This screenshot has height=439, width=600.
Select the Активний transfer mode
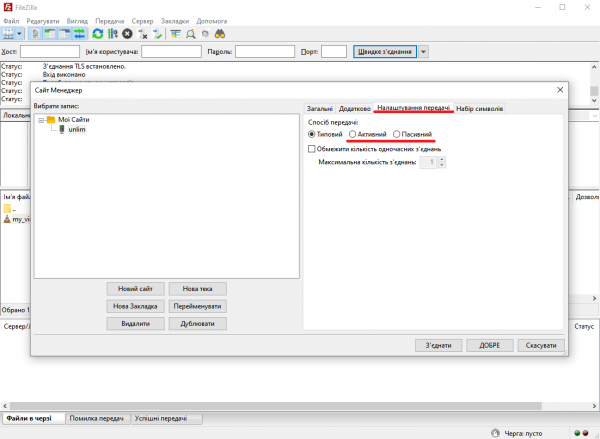point(352,133)
